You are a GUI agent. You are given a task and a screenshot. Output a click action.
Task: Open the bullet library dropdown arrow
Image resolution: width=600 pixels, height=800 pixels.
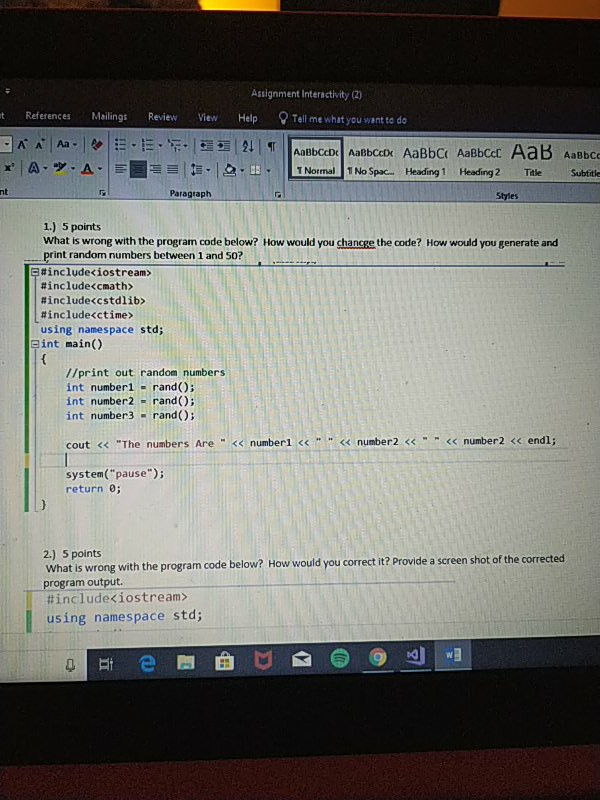click(x=134, y=146)
